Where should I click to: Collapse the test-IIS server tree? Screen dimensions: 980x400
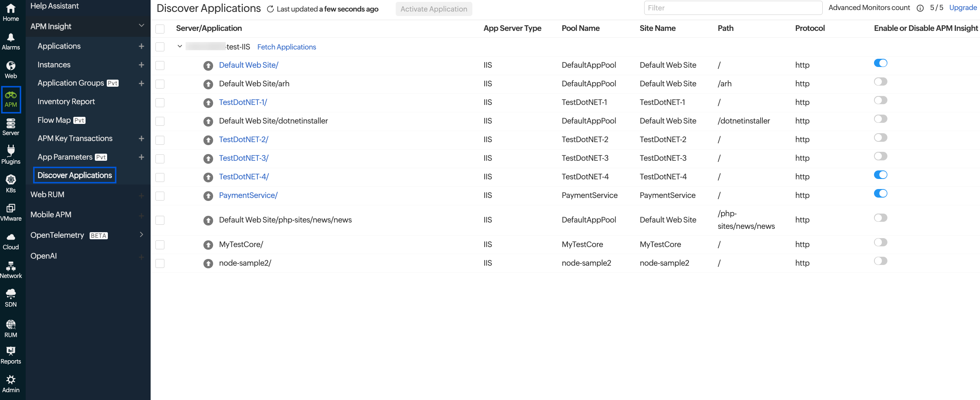tap(179, 47)
